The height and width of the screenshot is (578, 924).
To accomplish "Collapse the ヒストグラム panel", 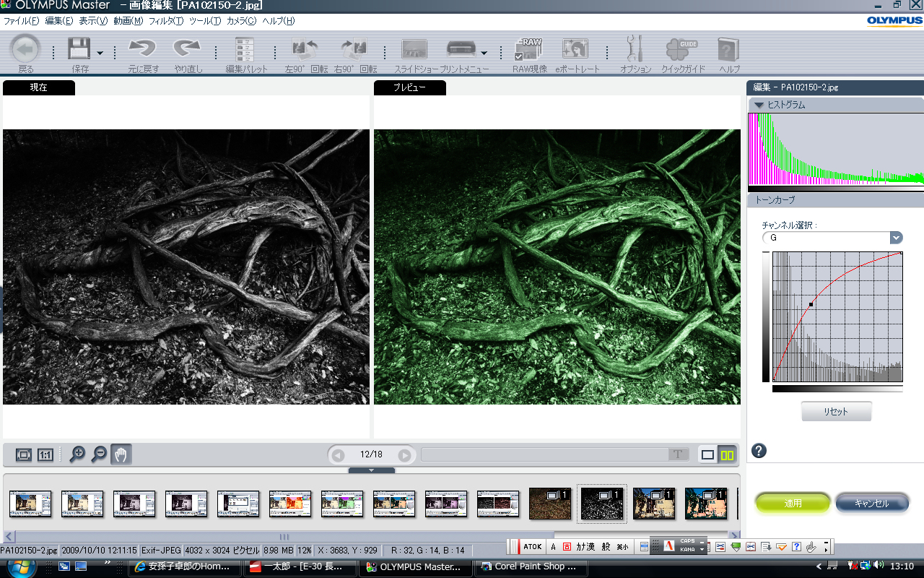I will pyautogui.click(x=758, y=105).
